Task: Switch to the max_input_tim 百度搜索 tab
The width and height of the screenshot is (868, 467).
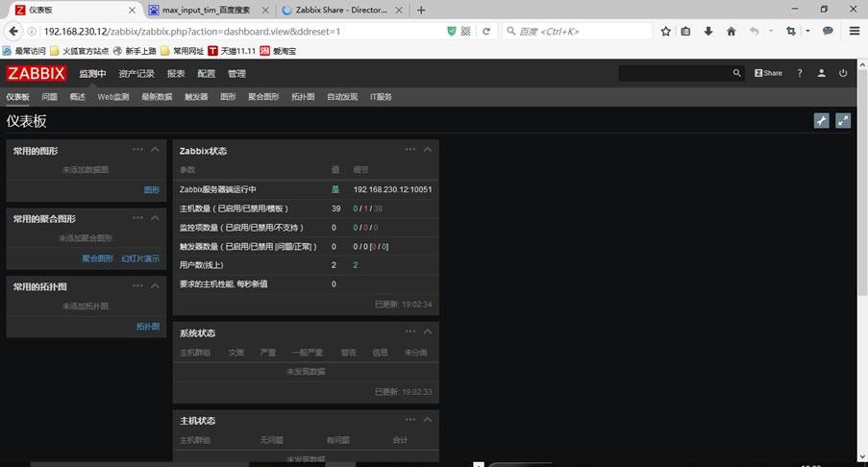Action: pyautogui.click(x=209, y=10)
